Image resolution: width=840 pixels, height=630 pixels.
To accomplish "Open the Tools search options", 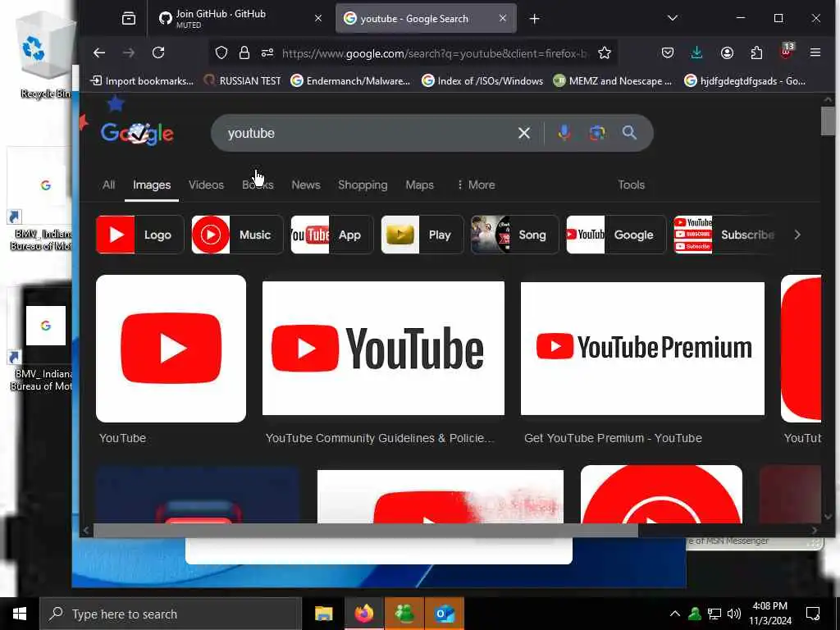I will pyautogui.click(x=631, y=185).
